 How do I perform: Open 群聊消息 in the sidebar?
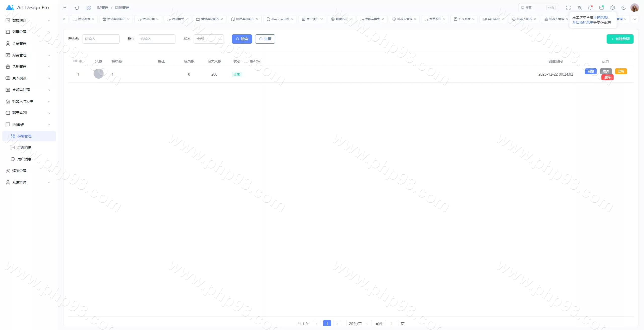coord(24,148)
